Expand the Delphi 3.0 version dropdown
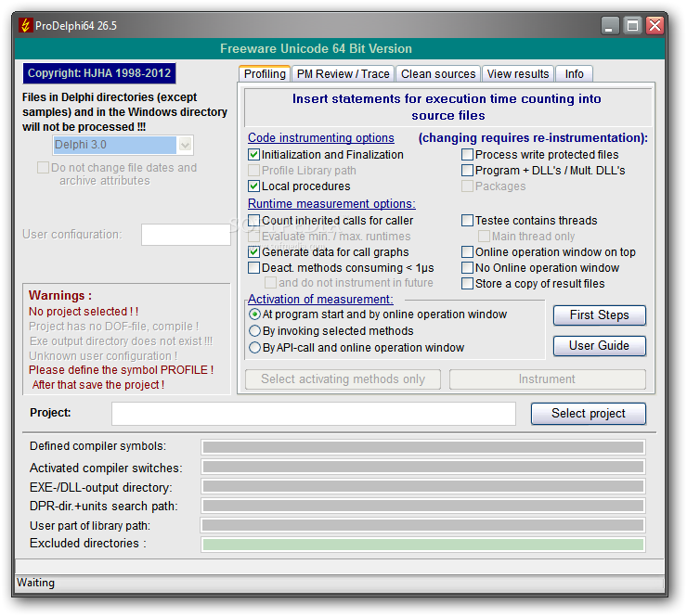The image size is (687, 616). tap(186, 145)
